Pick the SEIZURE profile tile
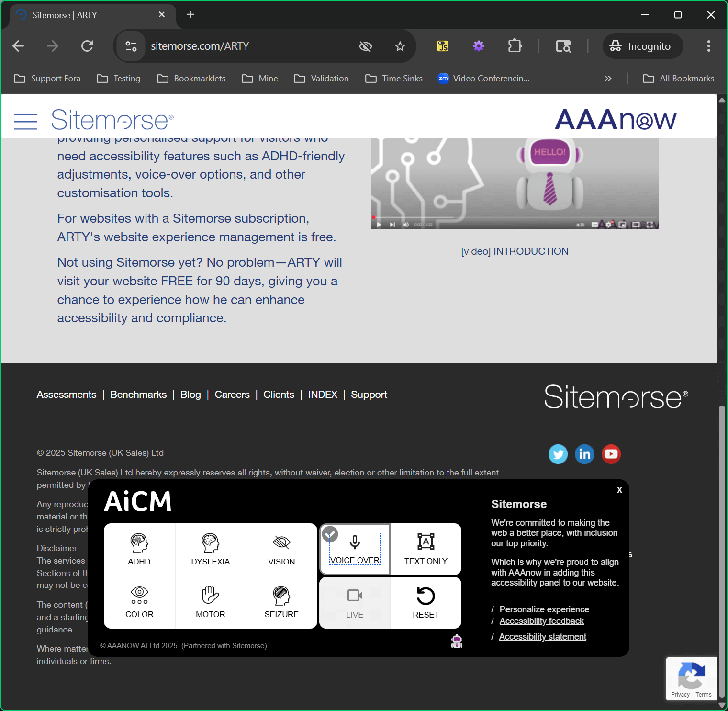The image size is (728, 711). (281, 602)
